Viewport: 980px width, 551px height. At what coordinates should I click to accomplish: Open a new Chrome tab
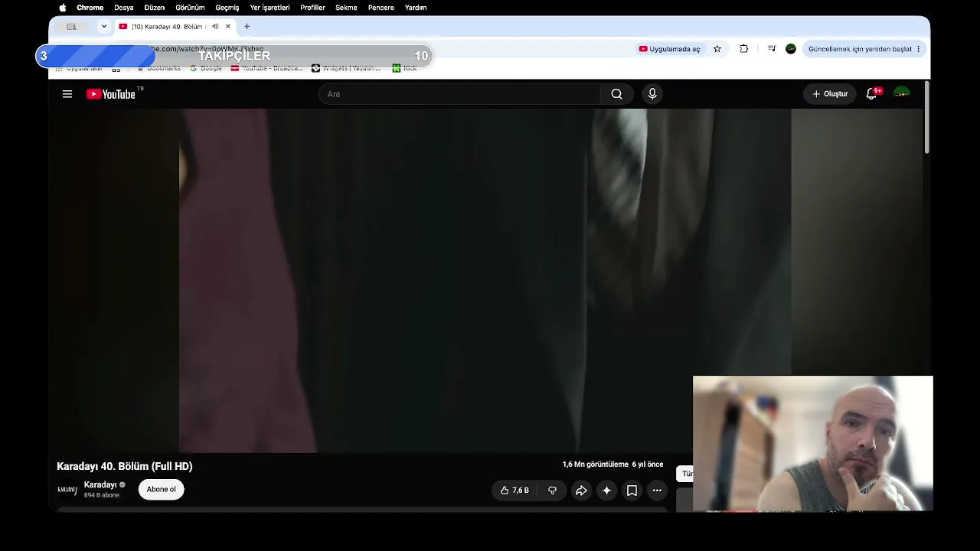tap(247, 27)
